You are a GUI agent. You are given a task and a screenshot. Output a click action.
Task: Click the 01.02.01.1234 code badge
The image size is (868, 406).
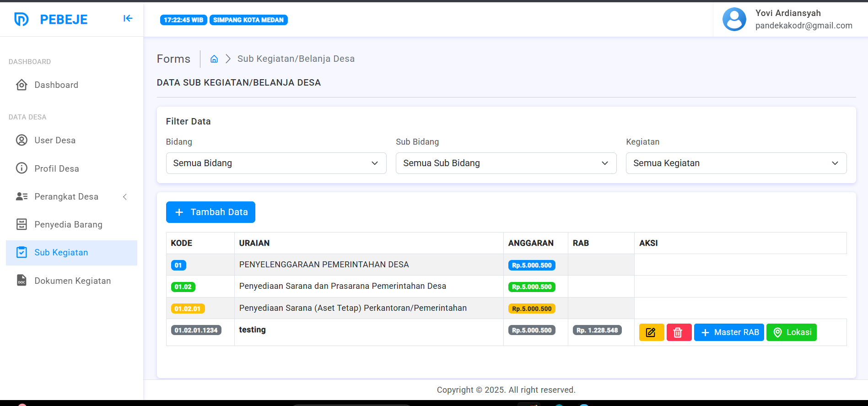tap(196, 330)
